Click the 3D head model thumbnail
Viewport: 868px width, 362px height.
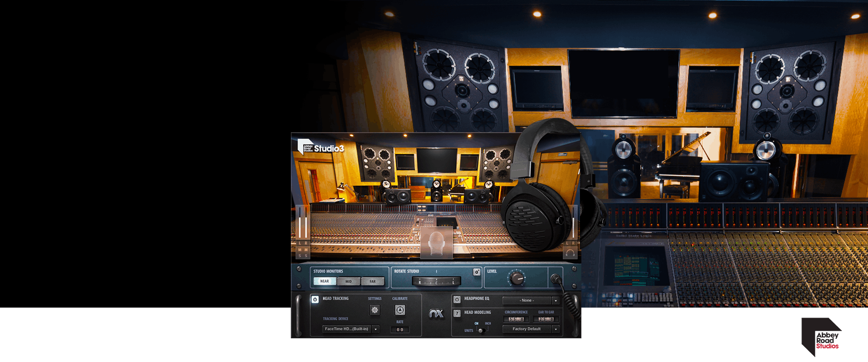point(436,242)
